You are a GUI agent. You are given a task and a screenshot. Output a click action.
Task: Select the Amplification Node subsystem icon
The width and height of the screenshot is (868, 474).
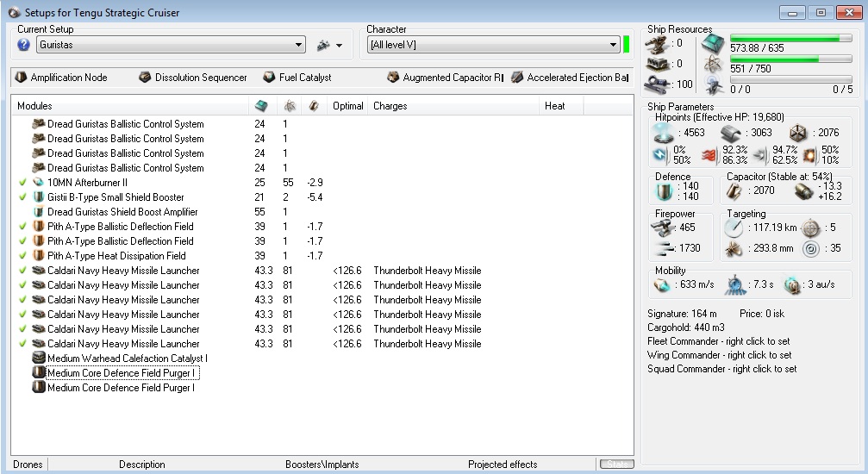pyautogui.click(x=21, y=78)
